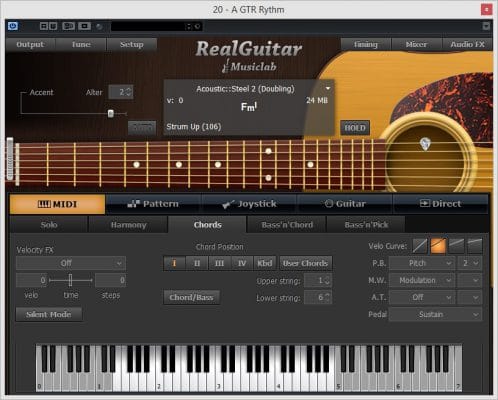
Task: Close the A GTR Rythm window
Action: [486, 10]
